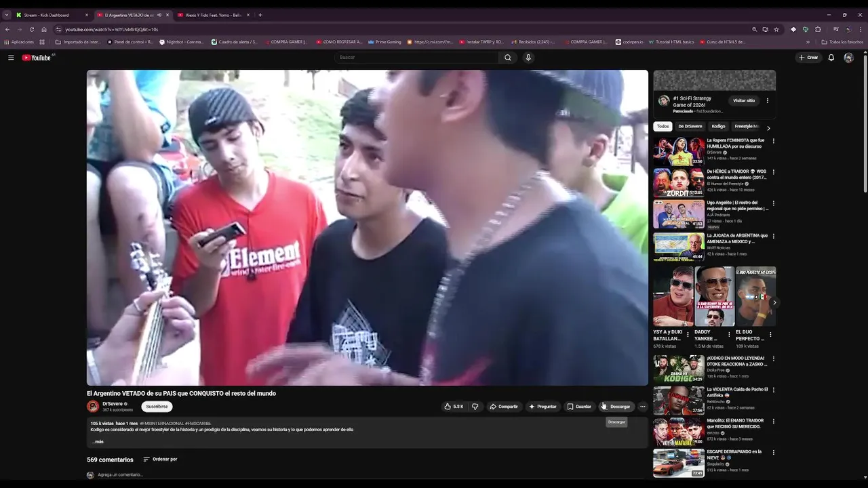
Task: Close the Stream - Kick Dashboard tab
Action: 87,15
